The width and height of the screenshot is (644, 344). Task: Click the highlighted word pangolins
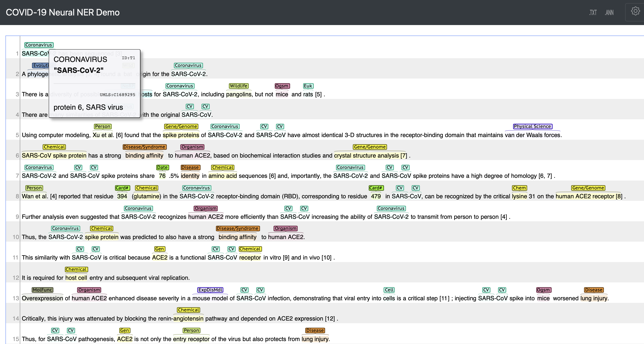(238, 94)
